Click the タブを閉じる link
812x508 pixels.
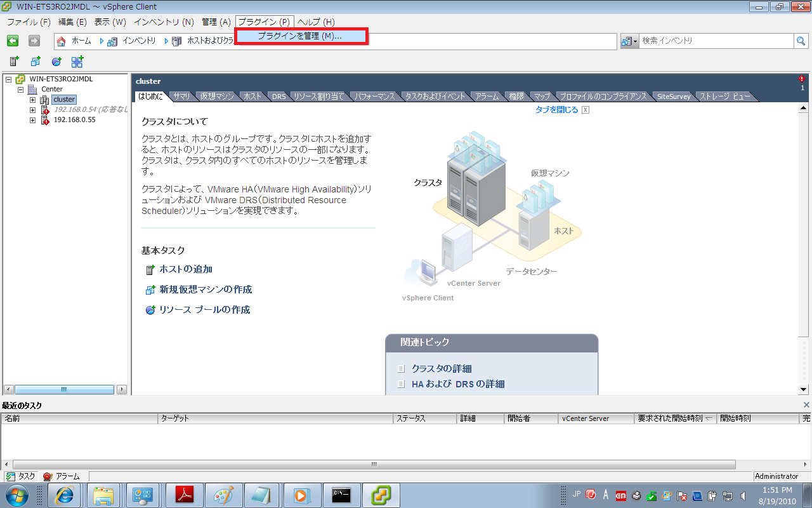(x=556, y=110)
